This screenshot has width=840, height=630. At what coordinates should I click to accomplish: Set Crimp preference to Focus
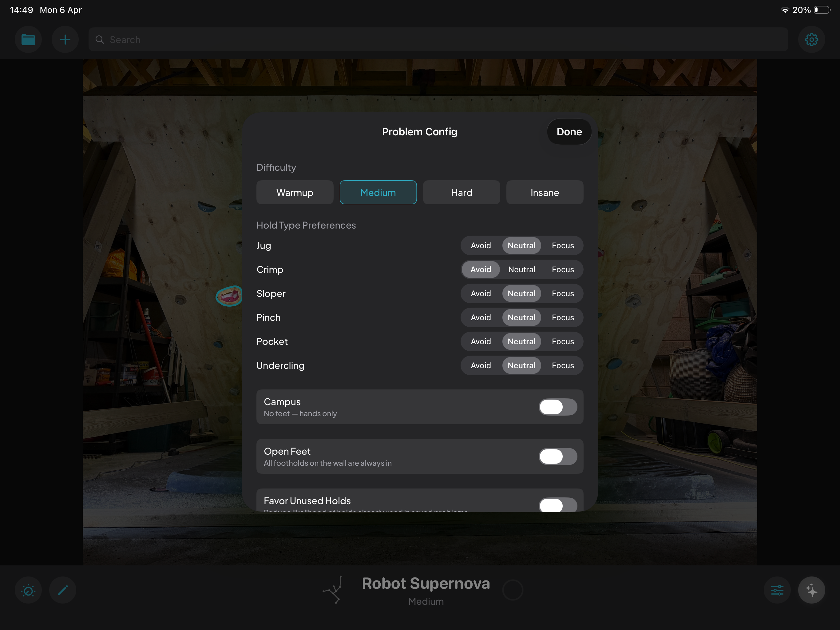click(x=563, y=269)
